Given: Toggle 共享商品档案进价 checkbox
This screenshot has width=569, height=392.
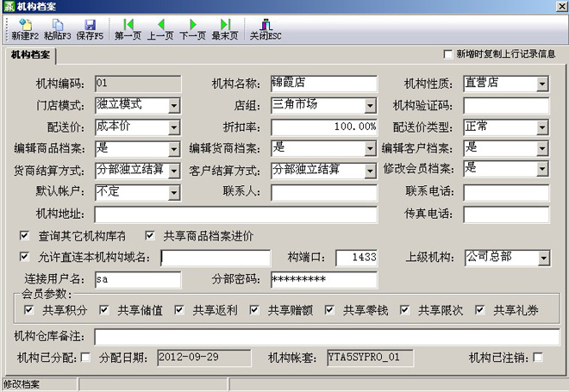Looking at the screenshot, I should 149,236.
